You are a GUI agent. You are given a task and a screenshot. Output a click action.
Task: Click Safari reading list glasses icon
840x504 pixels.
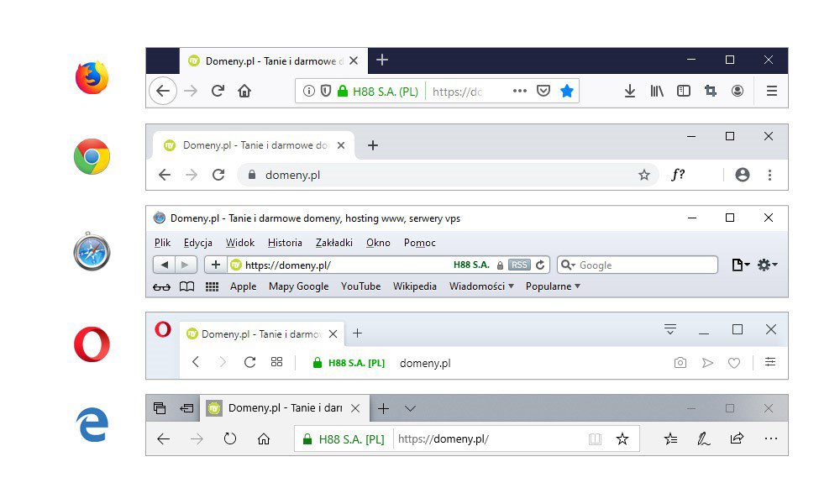[x=161, y=287]
